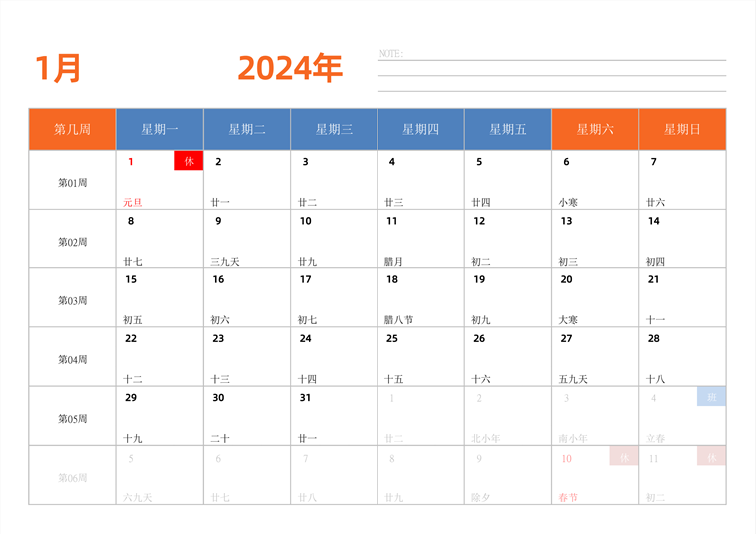Select date 6 marked 小寒
Image resolution: width=756 pixels, height=534 pixels.
click(x=566, y=162)
